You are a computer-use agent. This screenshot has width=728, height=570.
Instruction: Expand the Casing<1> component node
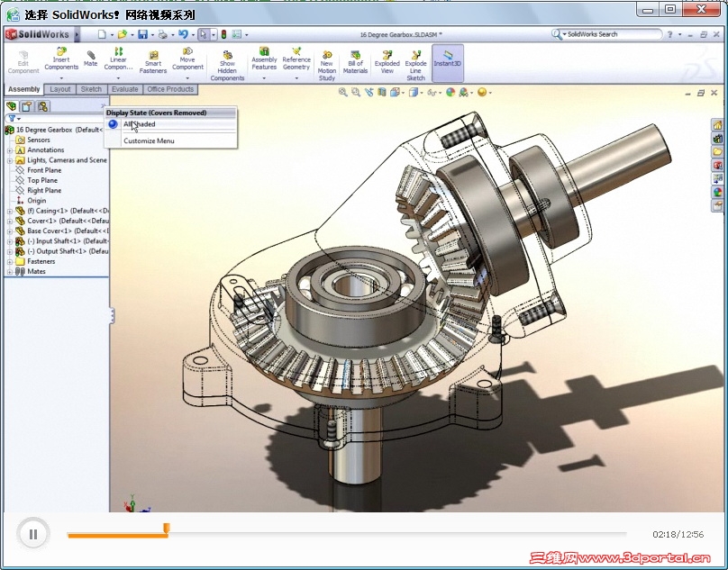coord(10,212)
